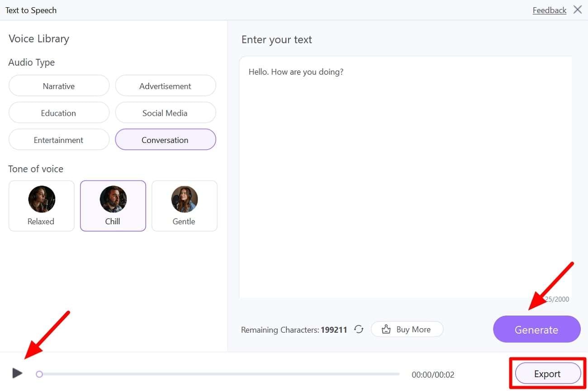Click the Voice Library heading
The image size is (588, 392).
click(39, 39)
